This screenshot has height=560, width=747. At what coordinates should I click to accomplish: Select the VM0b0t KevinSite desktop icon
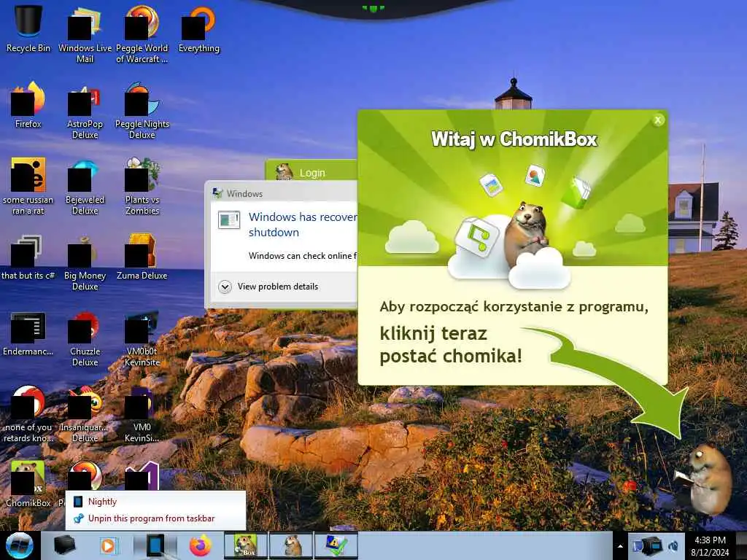pyautogui.click(x=142, y=338)
